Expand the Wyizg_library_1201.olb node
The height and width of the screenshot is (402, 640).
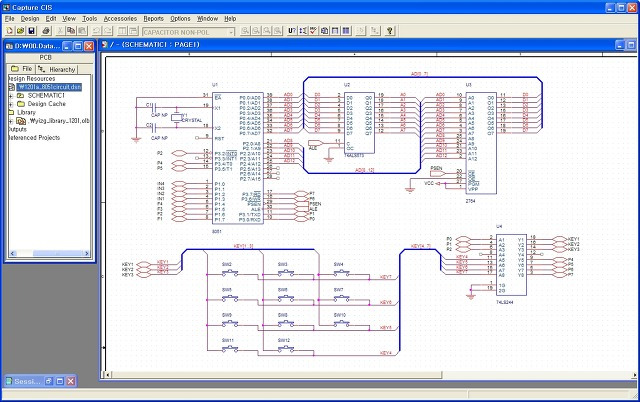click(11, 121)
